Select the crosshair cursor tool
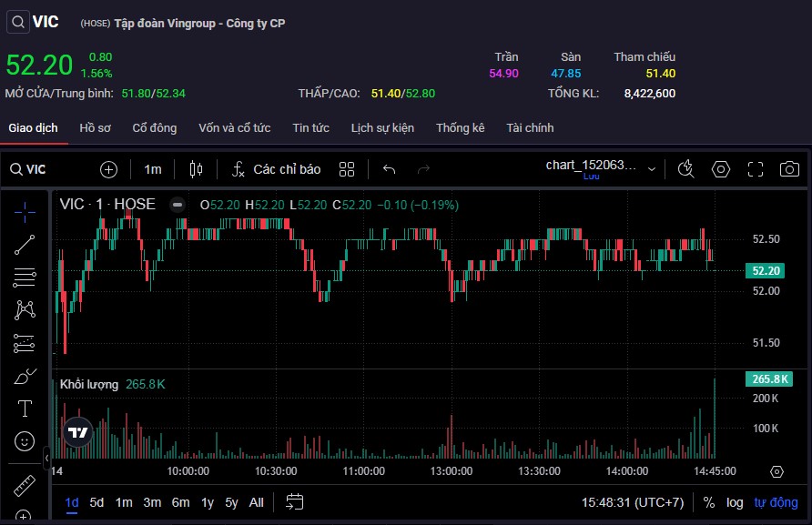This screenshot has height=525, width=812. pyautogui.click(x=25, y=211)
